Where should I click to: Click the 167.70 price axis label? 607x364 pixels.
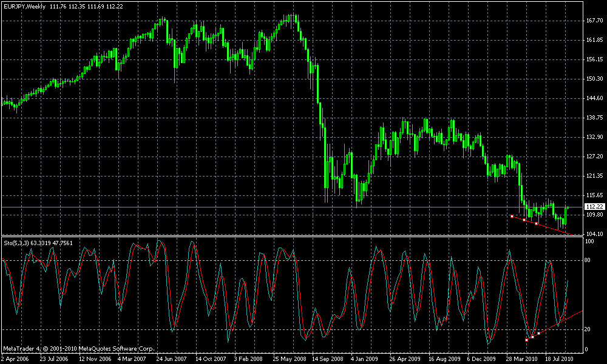tap(595, 21)
